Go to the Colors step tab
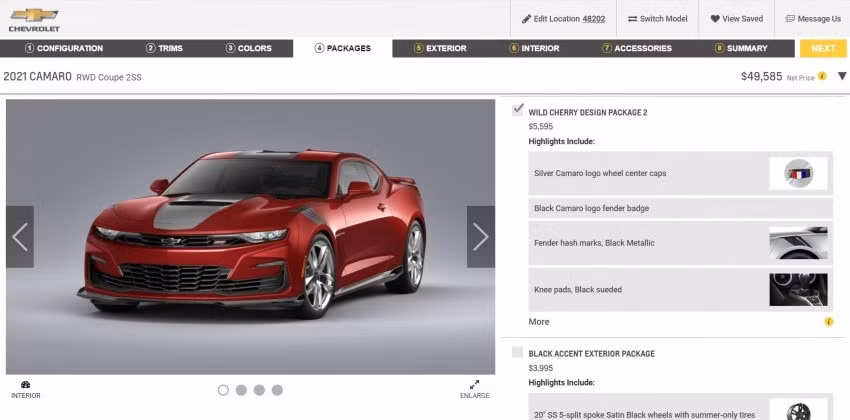 (x=248, y=48)
